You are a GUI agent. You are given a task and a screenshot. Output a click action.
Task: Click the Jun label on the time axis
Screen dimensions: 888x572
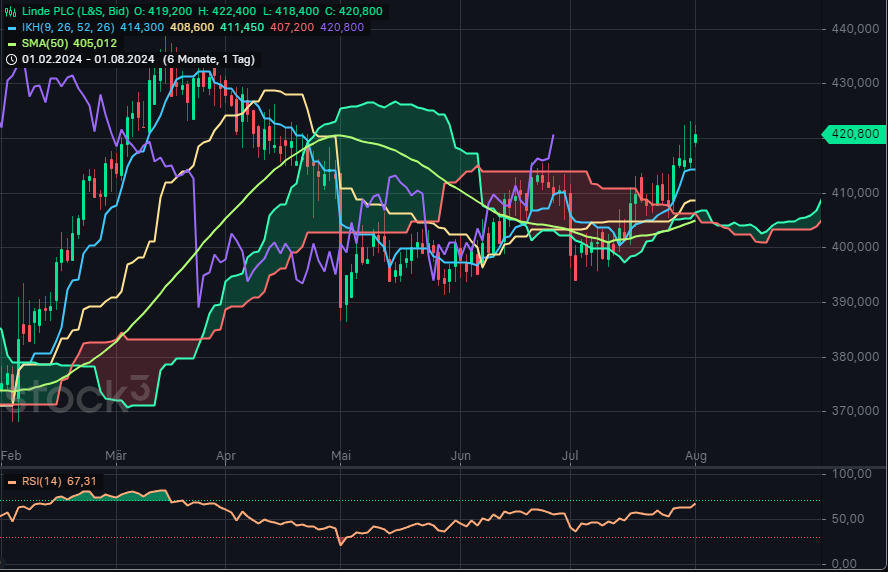460,456
